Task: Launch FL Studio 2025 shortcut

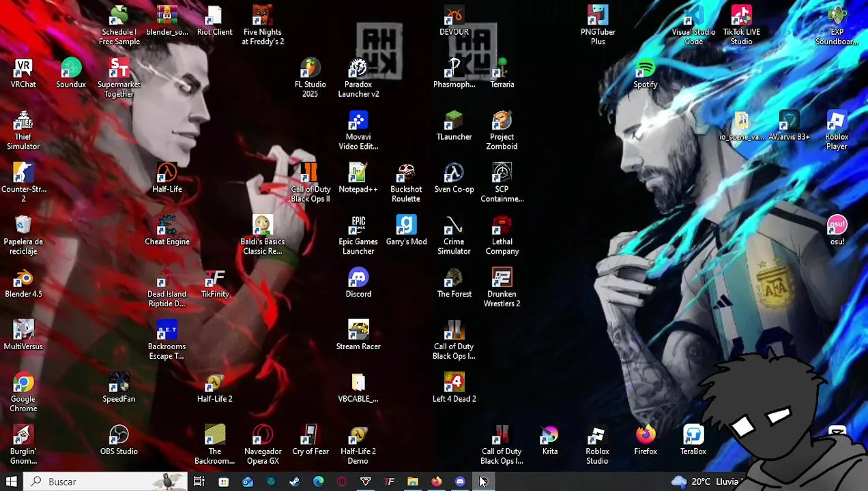Action: [x=310, y=78]
